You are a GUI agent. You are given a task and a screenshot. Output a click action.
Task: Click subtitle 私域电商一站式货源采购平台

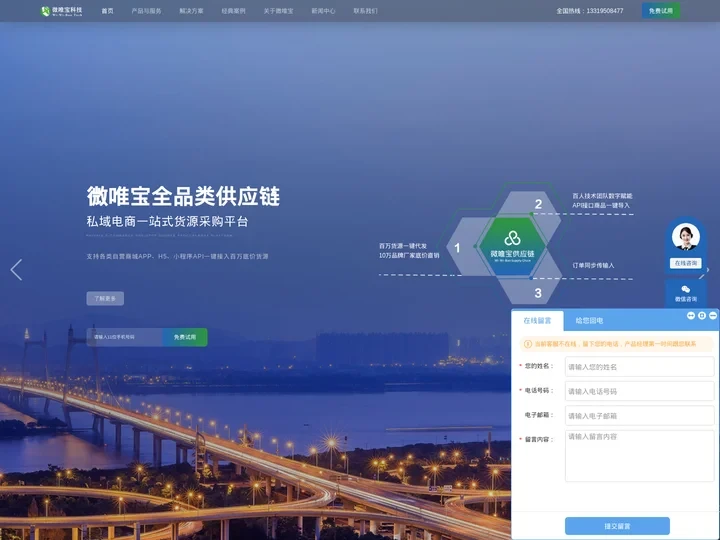point(167,221)
